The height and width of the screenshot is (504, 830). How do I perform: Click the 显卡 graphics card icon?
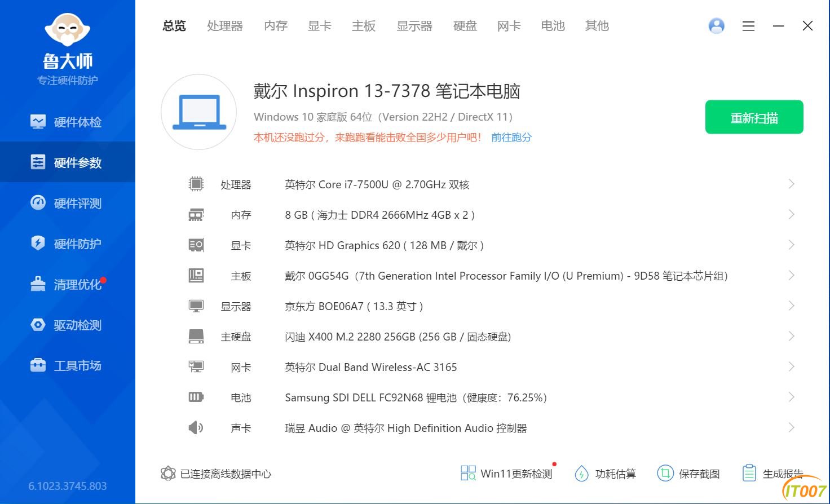196,245
